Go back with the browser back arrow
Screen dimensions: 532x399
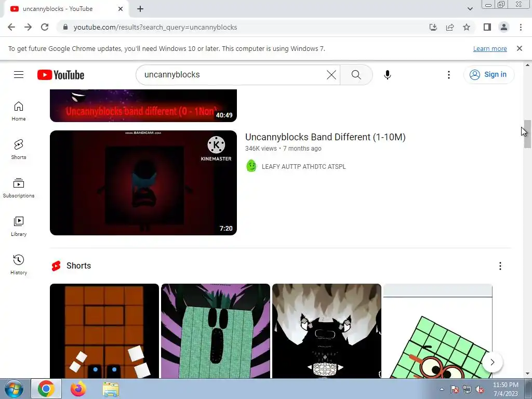pyautogui.click(x=11, y=27)
